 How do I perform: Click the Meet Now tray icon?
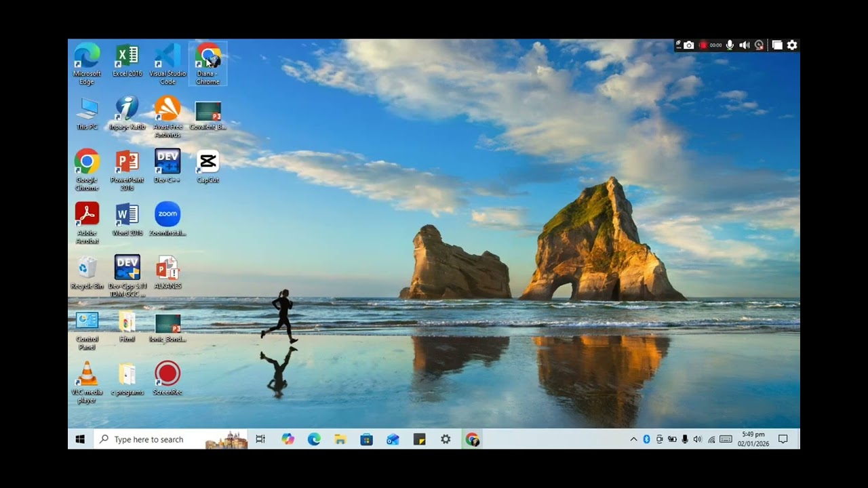pos(659,439)
